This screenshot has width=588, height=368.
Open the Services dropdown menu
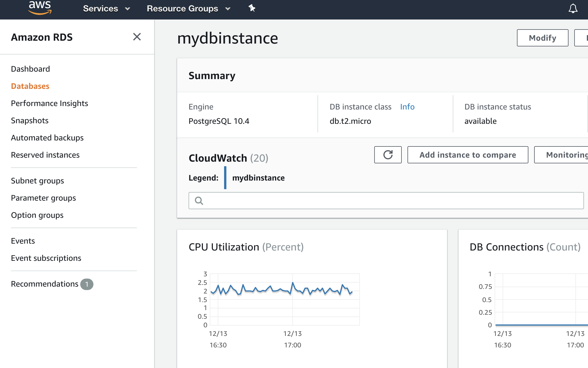107,9
